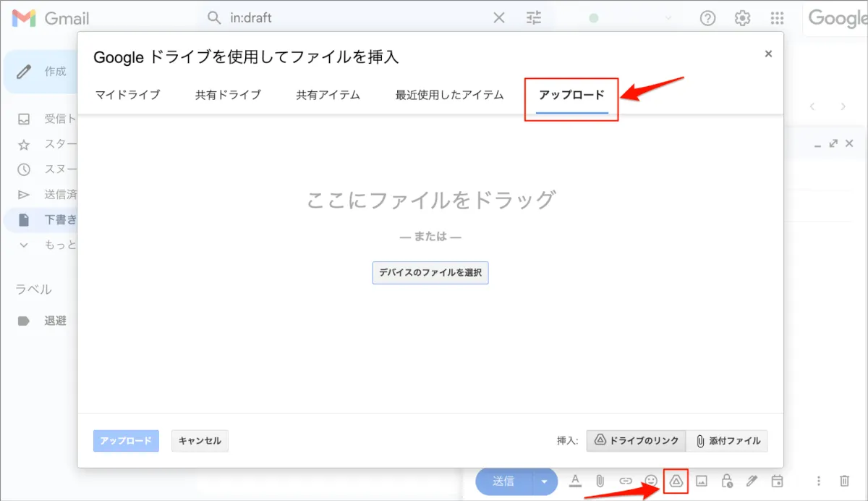Click the insert photo icon
This screenshot has height=501, width=868.
click(701, 481)
